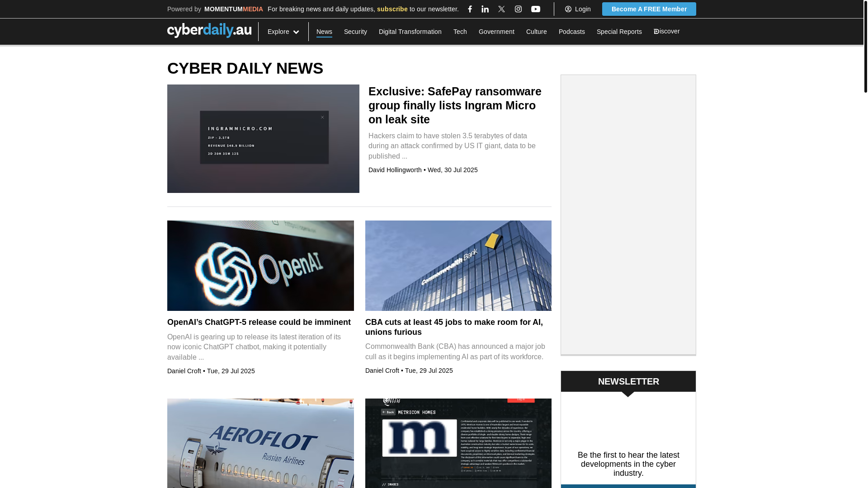The image size is (868, 488).
Task: Open the Aeroflot plane thumbnail
Action: click(260, 443)
